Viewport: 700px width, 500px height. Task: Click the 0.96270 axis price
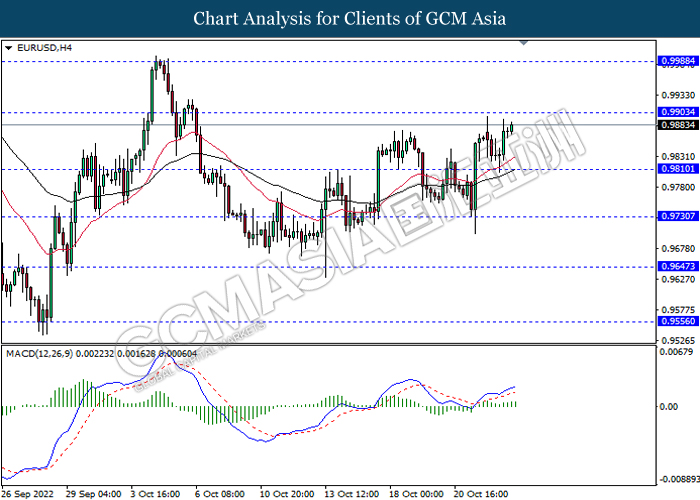pyautogui.click(x=678, y=279)
